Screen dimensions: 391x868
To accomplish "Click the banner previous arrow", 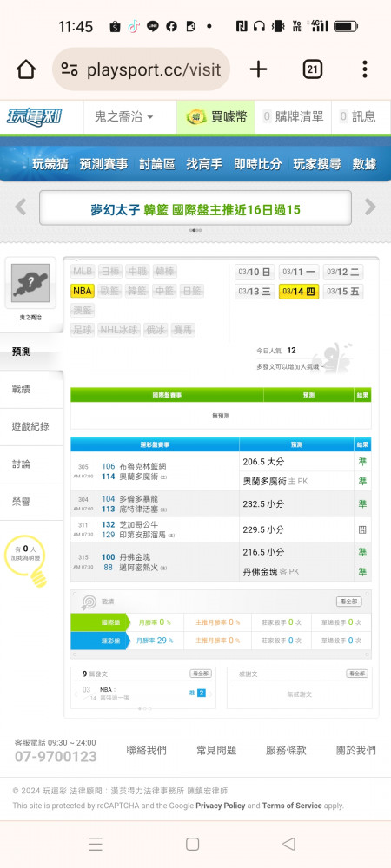I will (21, 207).
